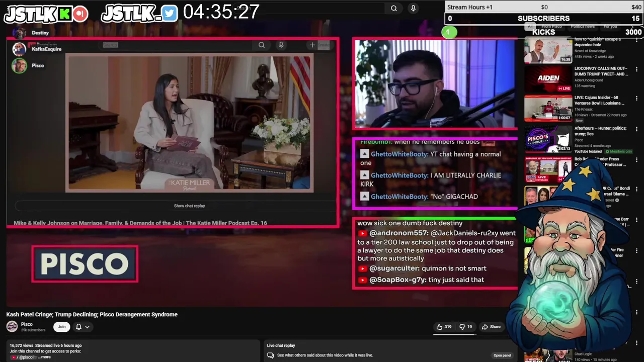Image resolution: width=644 pixels, height=362 pixels.
Task: Expand the description with ...more
Action: pyautogui.click(x=45, y=357)
